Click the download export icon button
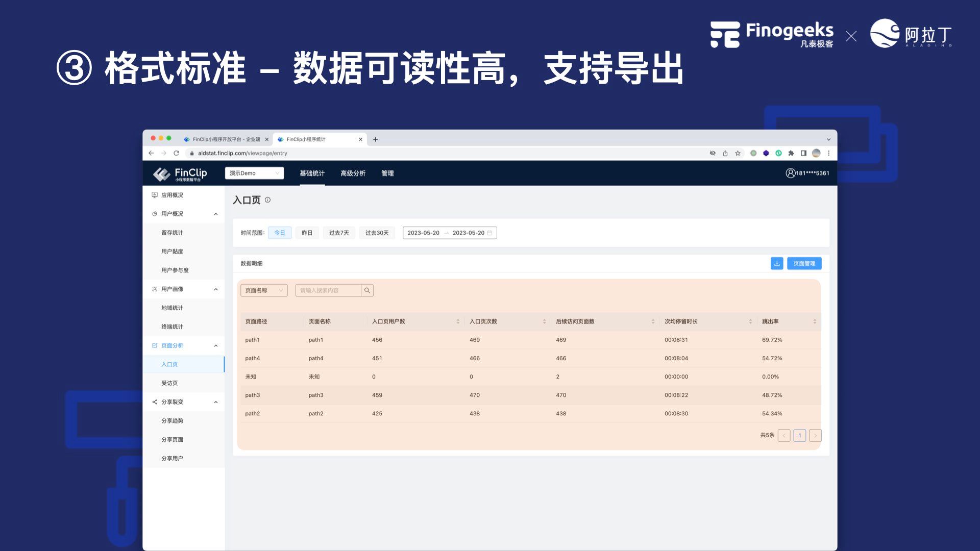The width and height of the screenshot is (980, 551). coord(776,263)
